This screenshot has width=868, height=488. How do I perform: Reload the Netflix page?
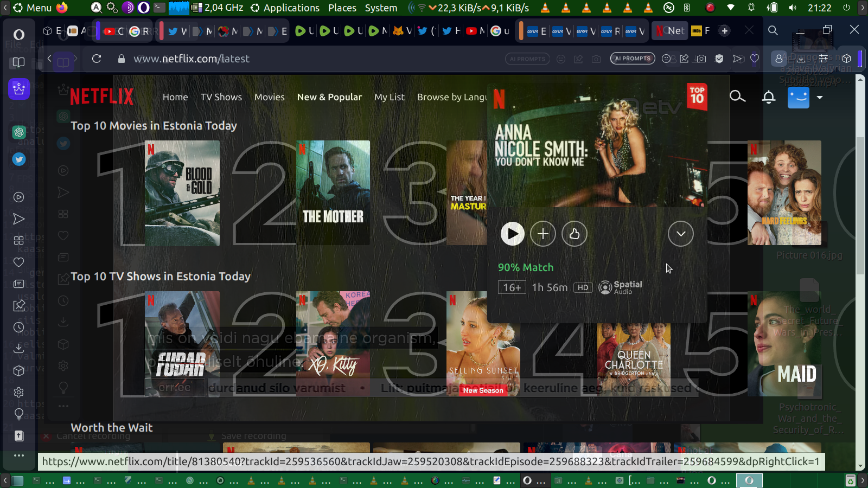tap(97, 59)
